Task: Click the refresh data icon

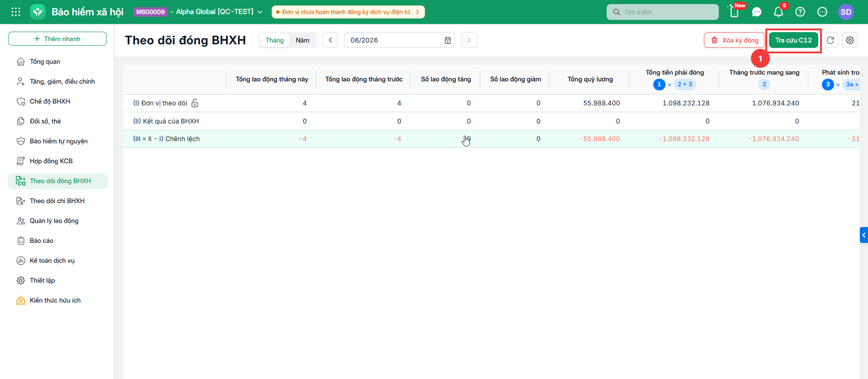Action: pyautogui.click(x=830, y=40)
